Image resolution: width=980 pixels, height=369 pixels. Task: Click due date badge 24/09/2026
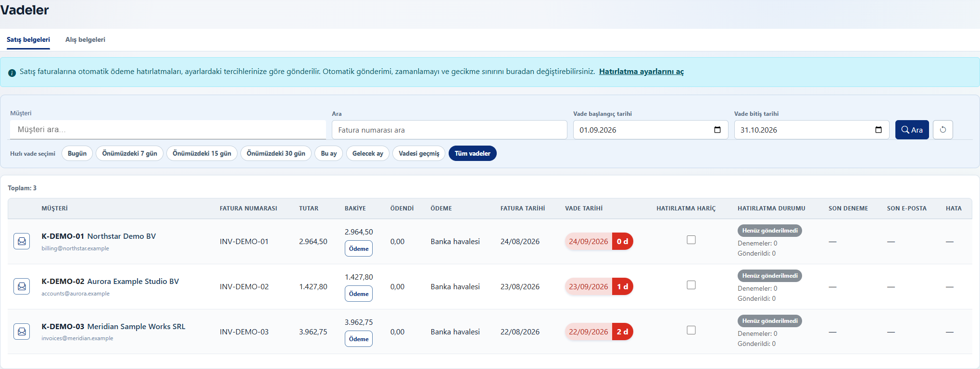pos(599,241)
